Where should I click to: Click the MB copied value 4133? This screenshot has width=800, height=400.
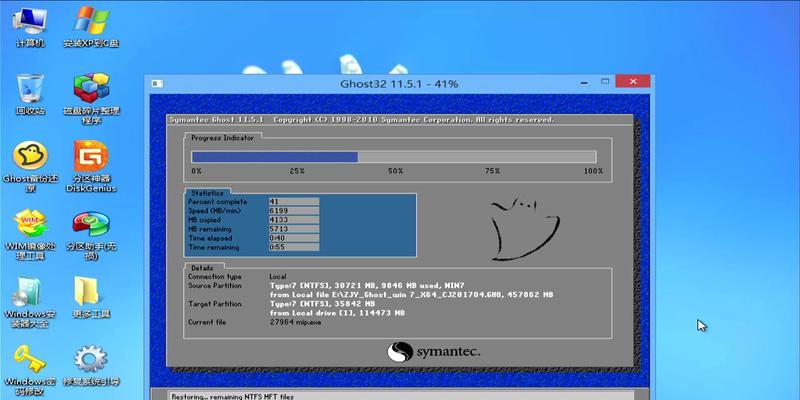pos(294,220)
